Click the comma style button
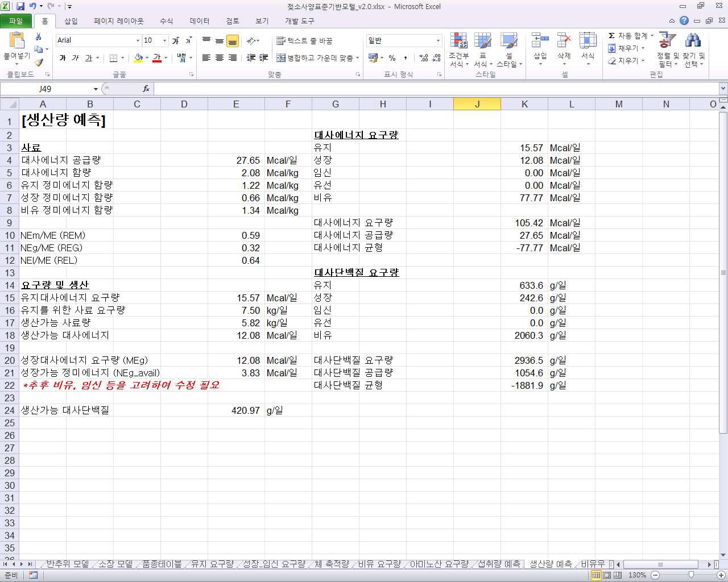 click(x=405, y=58)
